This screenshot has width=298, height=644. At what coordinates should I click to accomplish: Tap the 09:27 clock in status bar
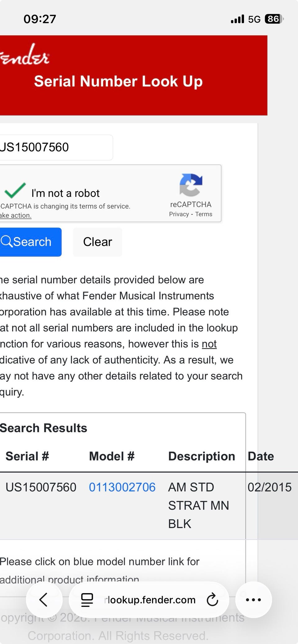coord(40,19)
